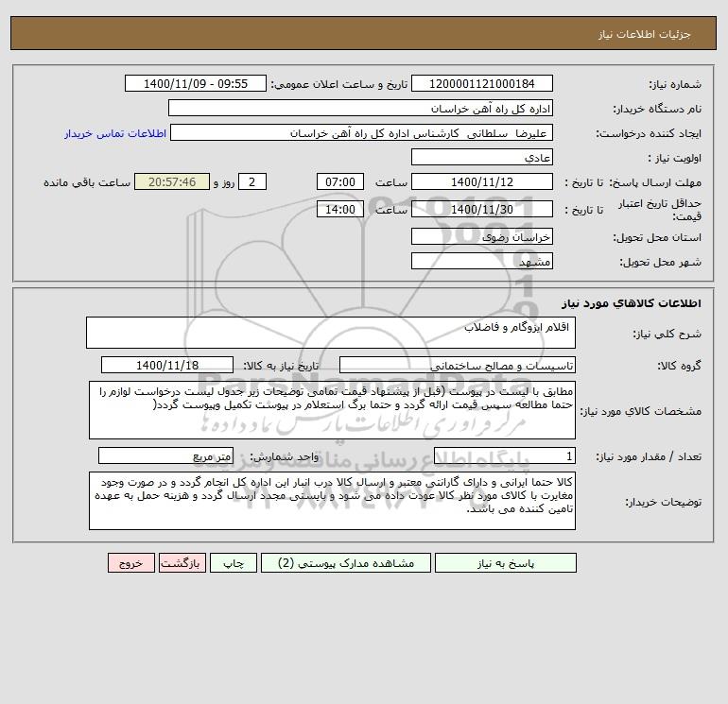Image resolution: width=728 pixels, height=704 pixels.
Task: Click the price validity date 1400/11/30
Action: pos(482,209)
